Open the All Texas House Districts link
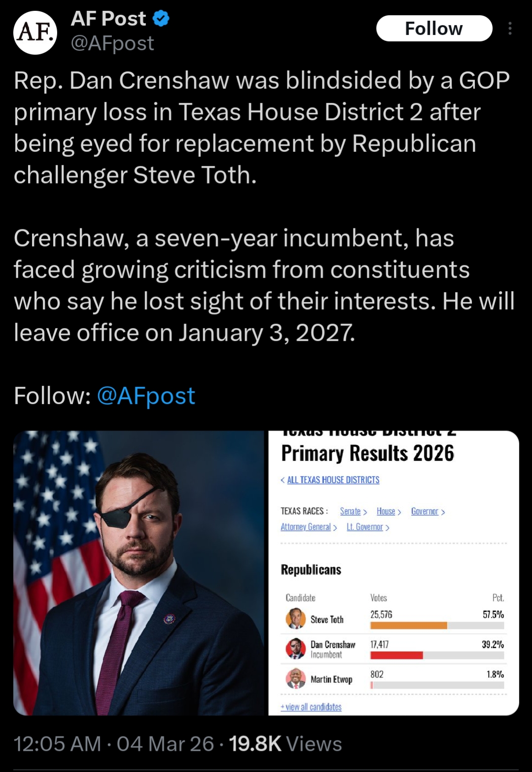 [333, 480]
